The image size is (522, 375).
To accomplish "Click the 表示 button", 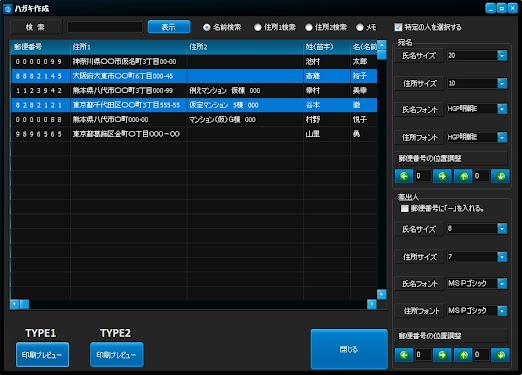I will [169, 27].
